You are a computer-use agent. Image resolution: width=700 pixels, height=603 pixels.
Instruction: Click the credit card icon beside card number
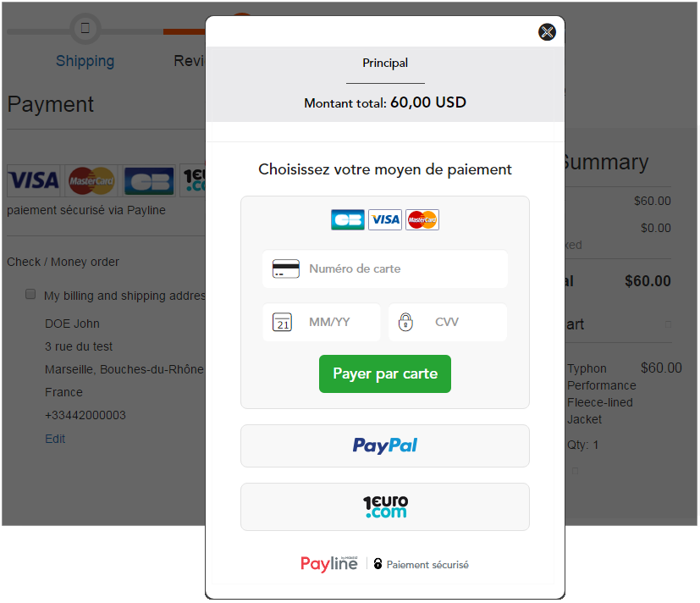pyautogui.click(x=286, y=268)
